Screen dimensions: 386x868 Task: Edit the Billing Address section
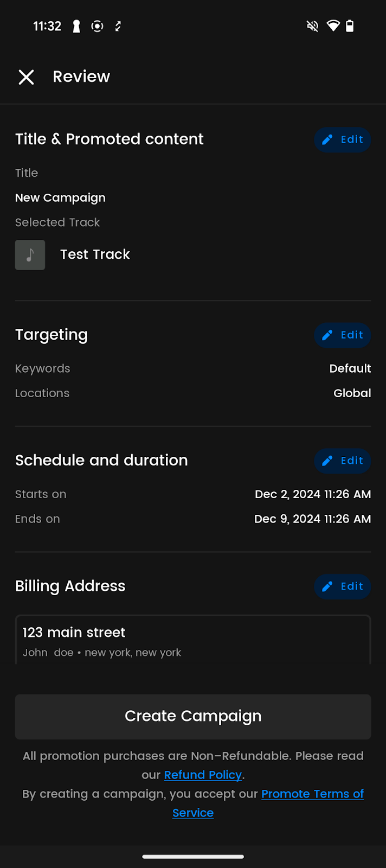(x=343, y=587)
